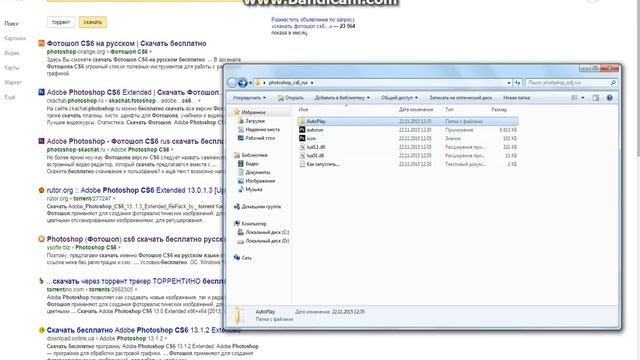This screenshot has height=360, width=640.
Task: Select the AutoPlay folder icon in file list
Action: click(x=302, y=121)
